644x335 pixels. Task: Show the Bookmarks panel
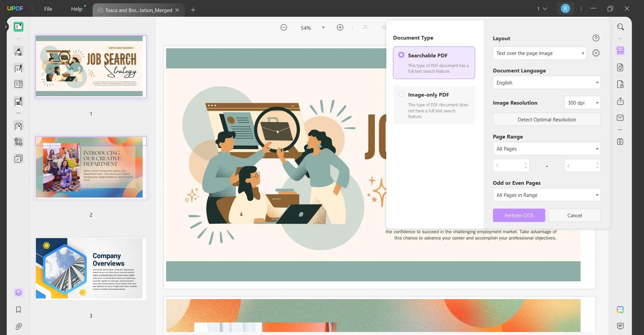pos(18,310)
